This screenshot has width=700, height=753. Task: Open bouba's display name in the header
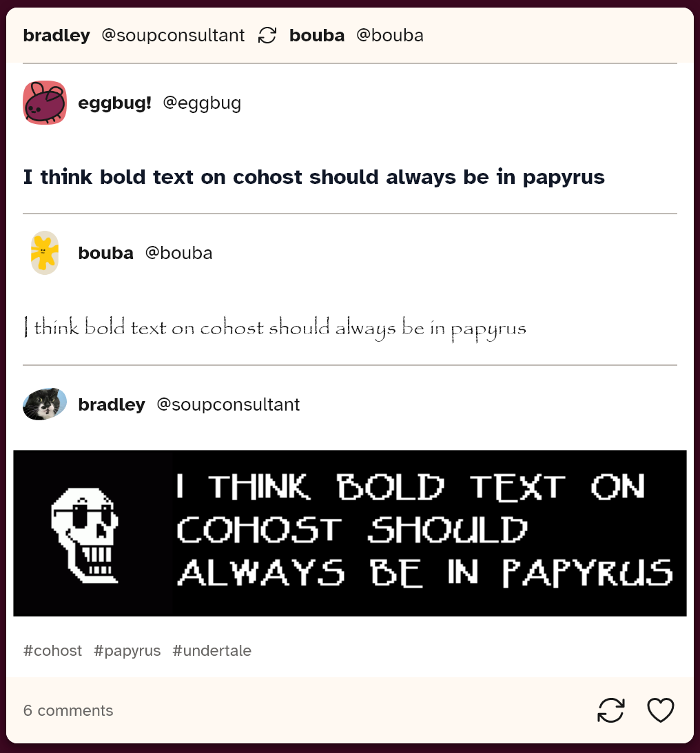click(317, 36)
